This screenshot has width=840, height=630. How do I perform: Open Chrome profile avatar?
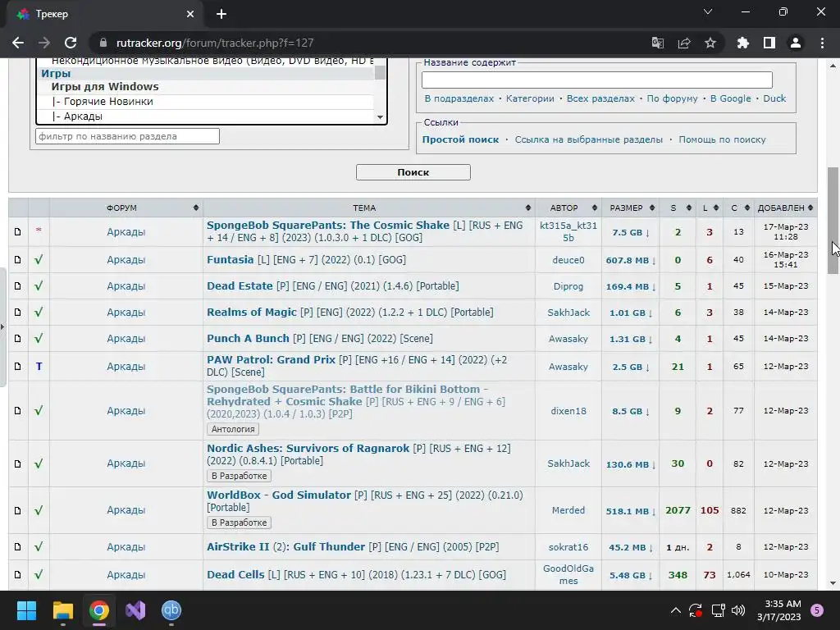(x=796, y=43)
